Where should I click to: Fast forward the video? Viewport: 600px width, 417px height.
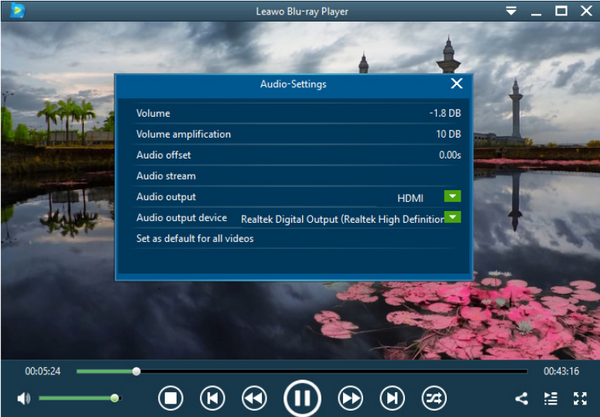pyautogui.click(x=349, y=398)
